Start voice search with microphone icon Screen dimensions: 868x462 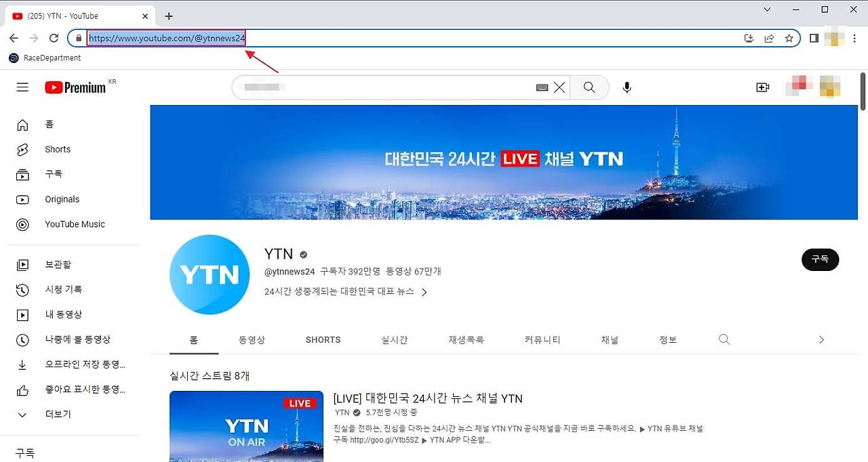[x=627, y=87]
